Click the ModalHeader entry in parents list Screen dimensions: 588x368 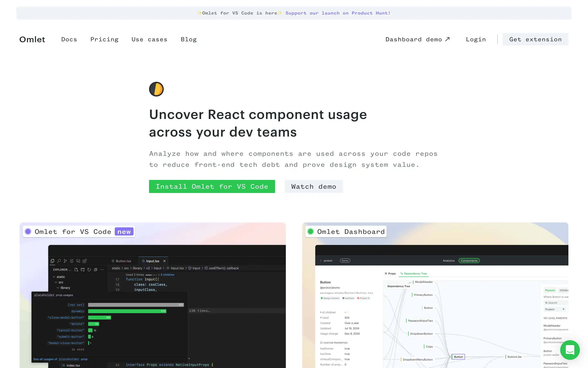(556, 327)
